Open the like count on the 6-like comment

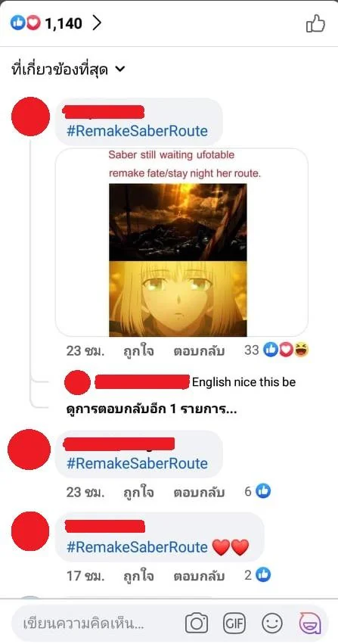(258, 491)
